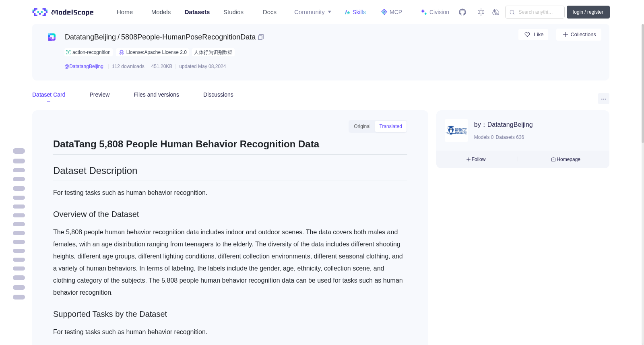This screenshot has height=345, width=644.
Task: Toggle the light/dark theme sun icon
Action: pyautogui.click(x=481, y=12)
